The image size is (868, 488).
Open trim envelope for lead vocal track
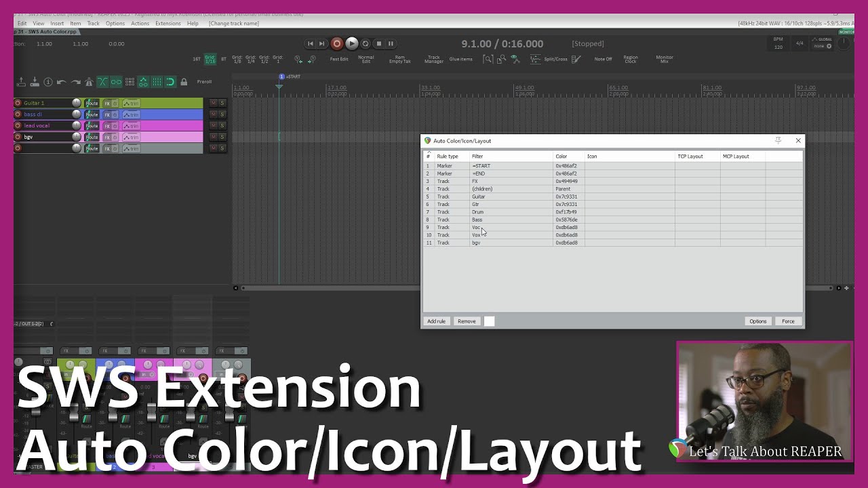point(131,125)
